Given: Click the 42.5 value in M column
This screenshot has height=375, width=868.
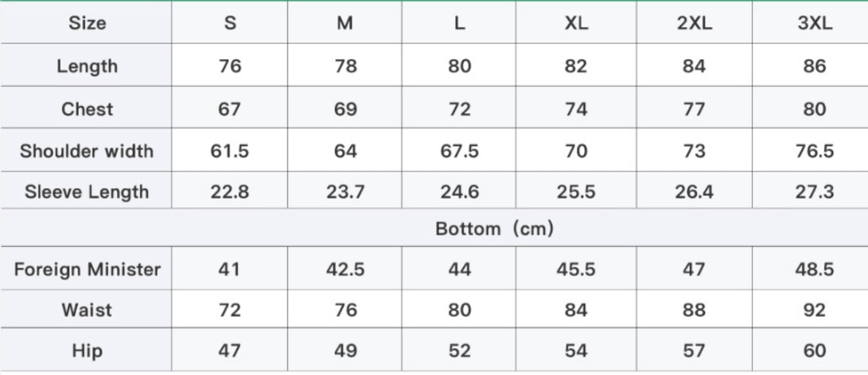Looking at the screenshot, I should coord(345,269).
